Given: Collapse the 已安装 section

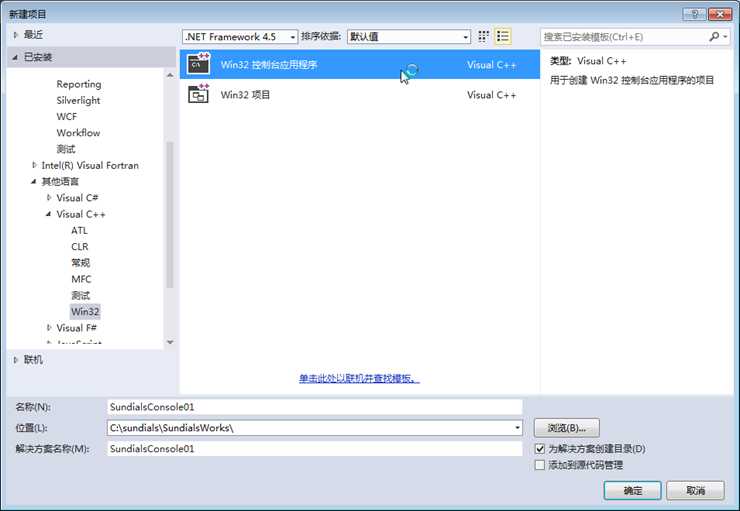Looking at the screenshot, I should [x=16, y=57].
